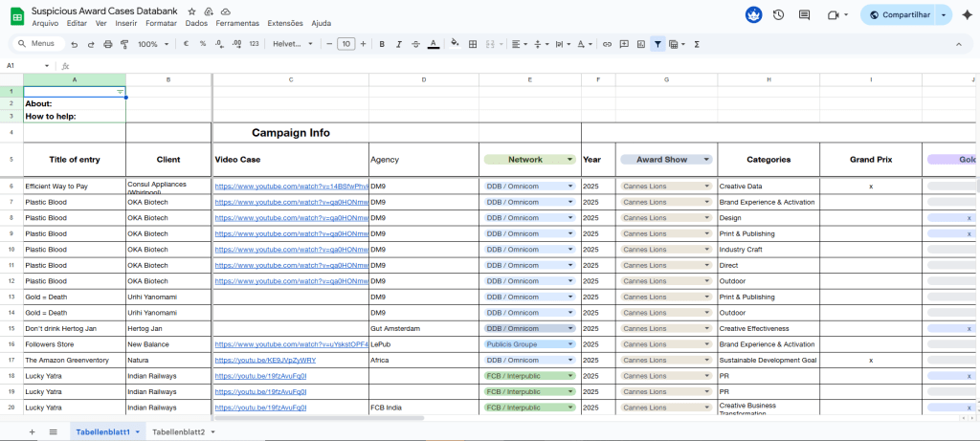The height and width of the screenshot is (441, 980).
Task: Click the undo arrow icon
Action: click(x=75, y=44)
